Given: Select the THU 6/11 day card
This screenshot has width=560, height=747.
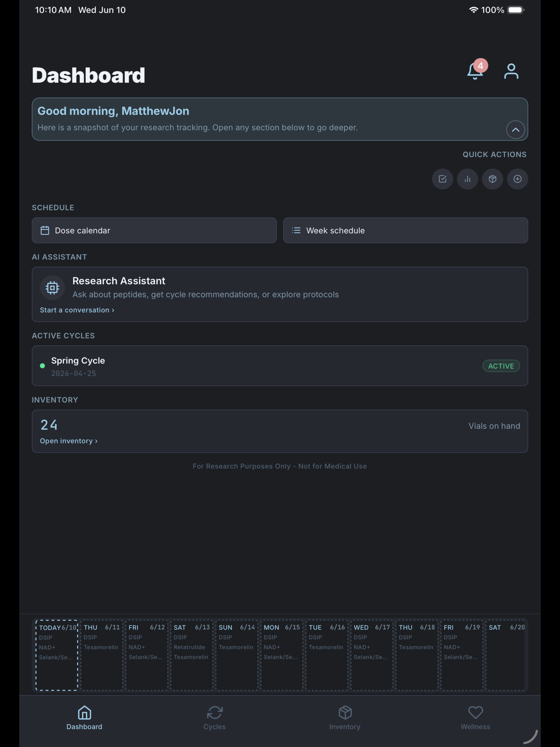Looking at the screenshot, I should (x=101, y=655).
